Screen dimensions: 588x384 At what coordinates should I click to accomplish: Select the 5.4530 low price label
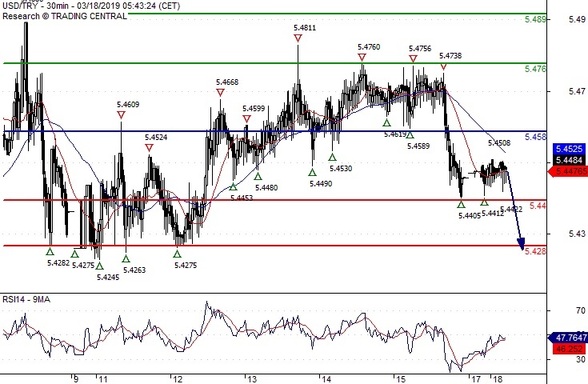pos(342,168)
